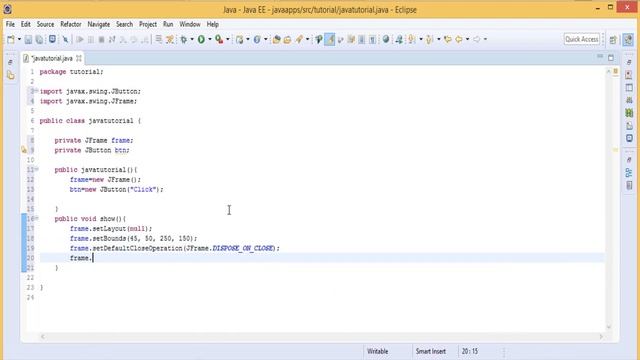Click the Package Explorer side icon
This screenshot has width=640, height=360.
tap(11, 76)
